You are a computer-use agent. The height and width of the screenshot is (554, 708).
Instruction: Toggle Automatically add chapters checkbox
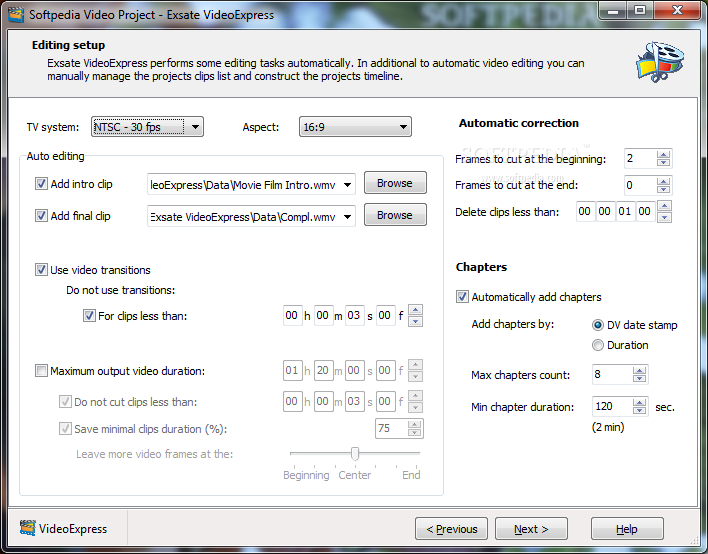coord(462,297)
